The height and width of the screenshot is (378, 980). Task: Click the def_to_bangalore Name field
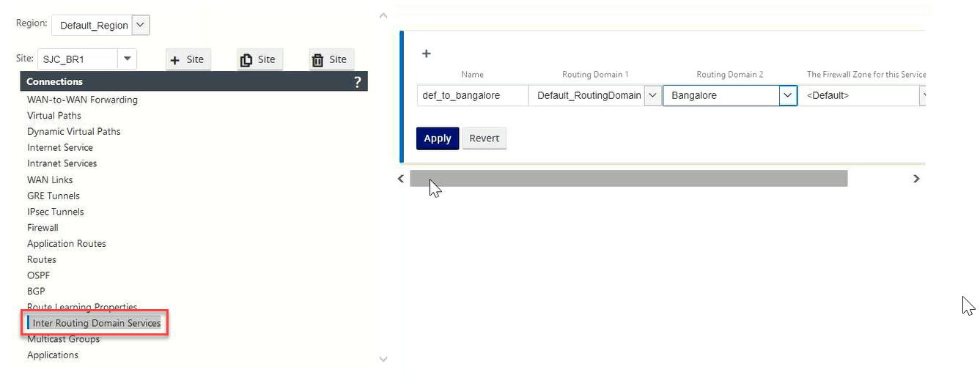click(x=473, y=95)
